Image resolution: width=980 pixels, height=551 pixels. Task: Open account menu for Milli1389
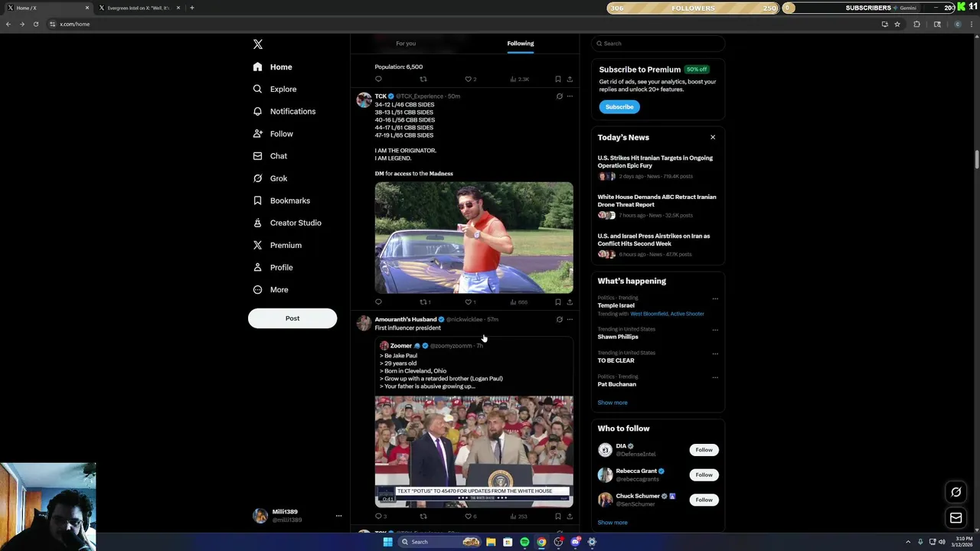click(338, 516)
